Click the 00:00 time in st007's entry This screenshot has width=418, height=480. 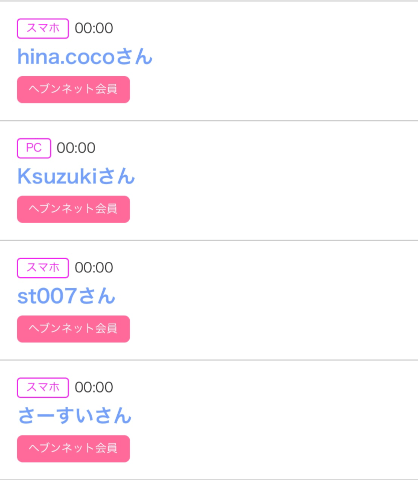tap(94, 268)
